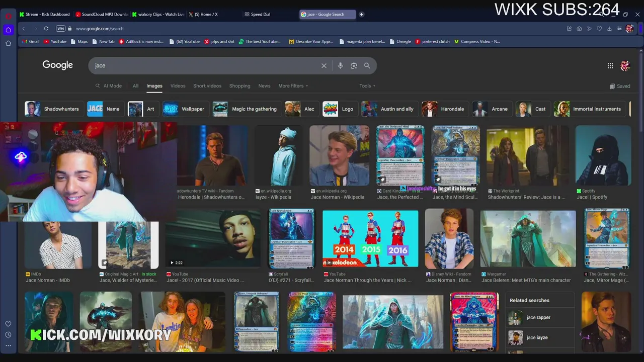This screenshot has height=362, width=644.
Task: Open Jace! Spotify image result
Action: coord(603,156)
